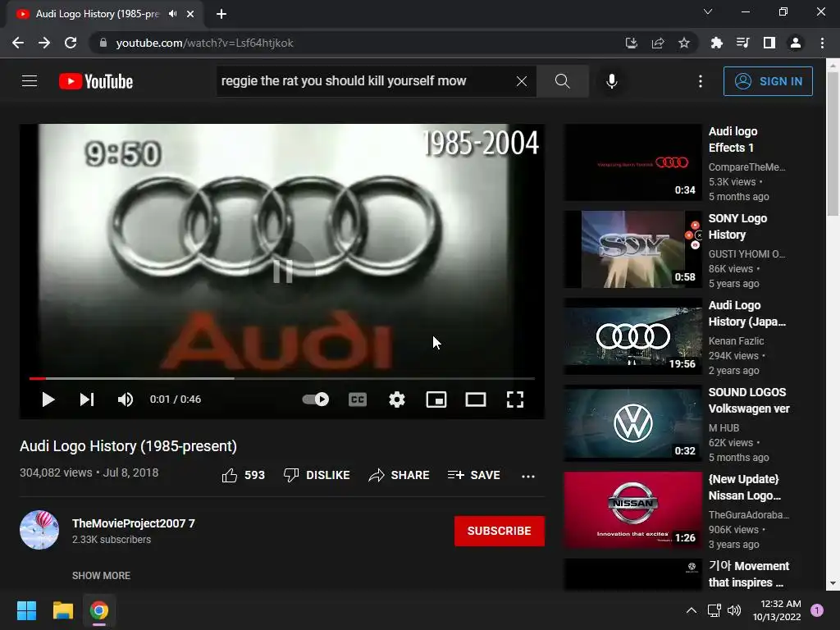Run search with magnifier button

(x=562, y=81)
